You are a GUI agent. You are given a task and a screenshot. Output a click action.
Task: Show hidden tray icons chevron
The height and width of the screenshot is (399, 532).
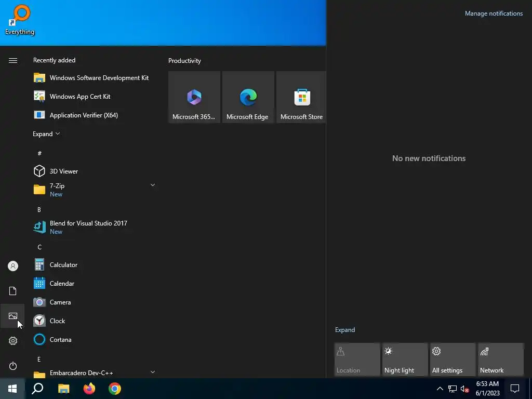(440, 389)
